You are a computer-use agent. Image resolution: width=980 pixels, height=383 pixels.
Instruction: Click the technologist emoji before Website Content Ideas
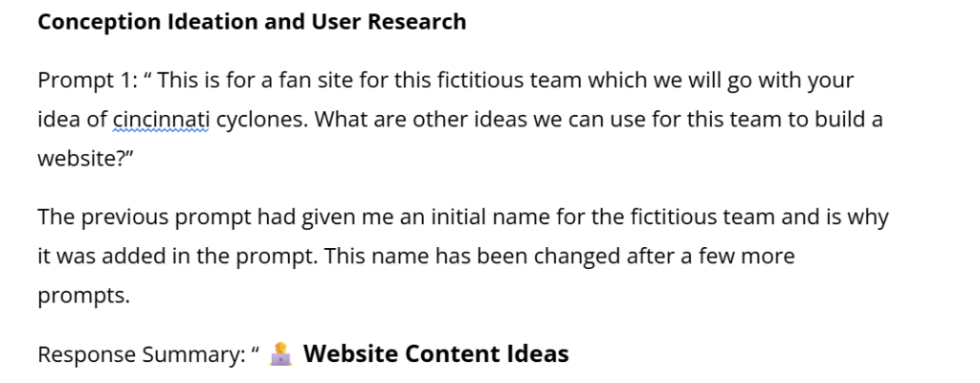coord(280,354)
